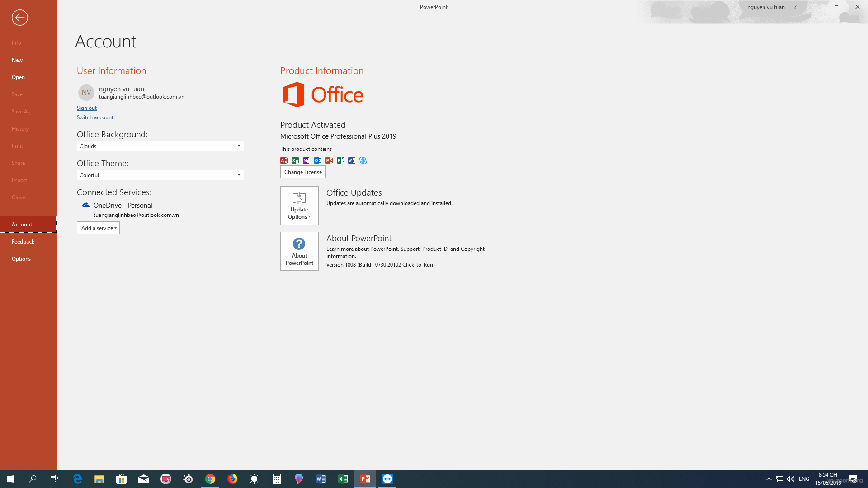Click the Excel icon under This product contains
This screenshot has width=868, height=488.
pos(295,160)
